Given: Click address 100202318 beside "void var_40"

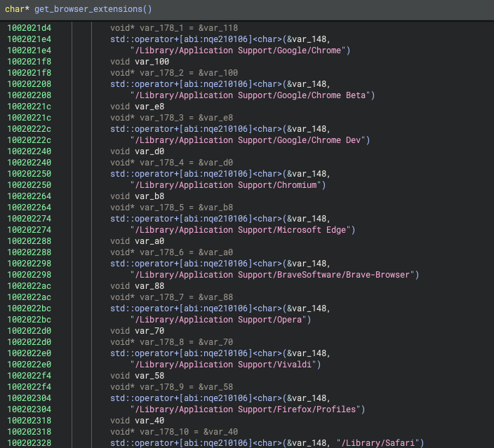Looking at the screenshot, I should [29, 421].
